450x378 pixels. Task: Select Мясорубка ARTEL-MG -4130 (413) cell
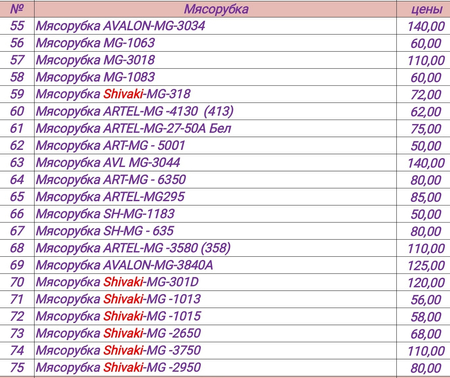(215, 111)
